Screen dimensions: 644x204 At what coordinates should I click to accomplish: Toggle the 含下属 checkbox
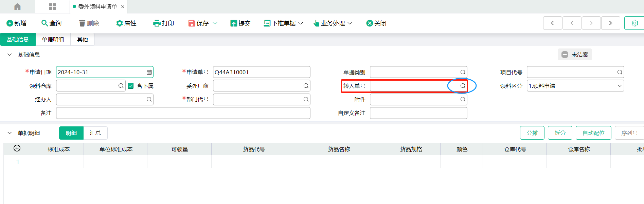coord(131,86)
